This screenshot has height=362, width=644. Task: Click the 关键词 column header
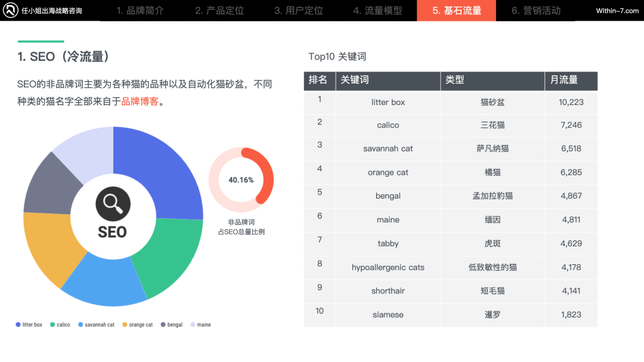click(x=388, y=81)
